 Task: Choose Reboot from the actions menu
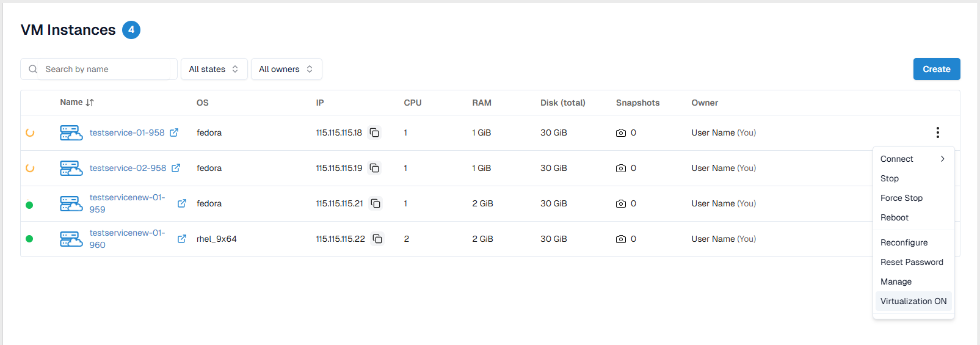(895, 217)
